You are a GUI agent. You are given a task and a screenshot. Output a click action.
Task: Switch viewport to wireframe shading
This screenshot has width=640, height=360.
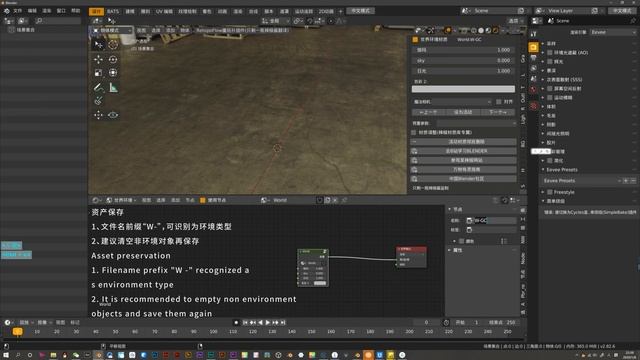tap(474, 30)
